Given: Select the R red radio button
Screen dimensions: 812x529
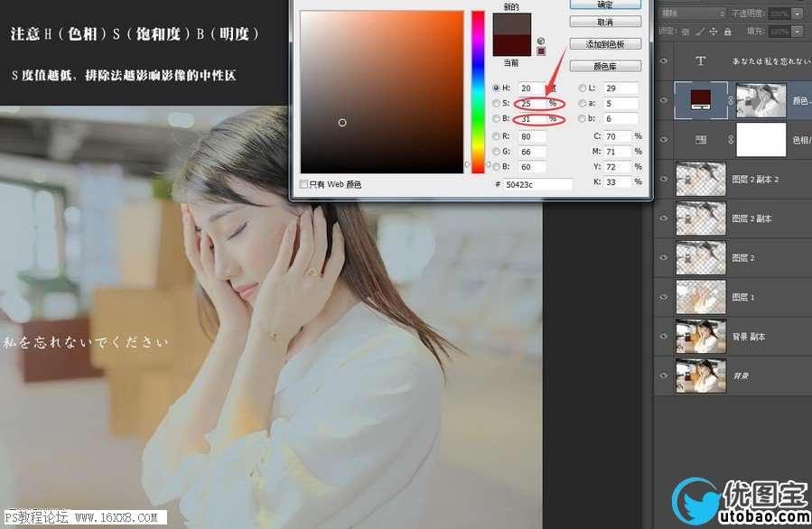Looking at the screenshot, I should coord(496,136).
